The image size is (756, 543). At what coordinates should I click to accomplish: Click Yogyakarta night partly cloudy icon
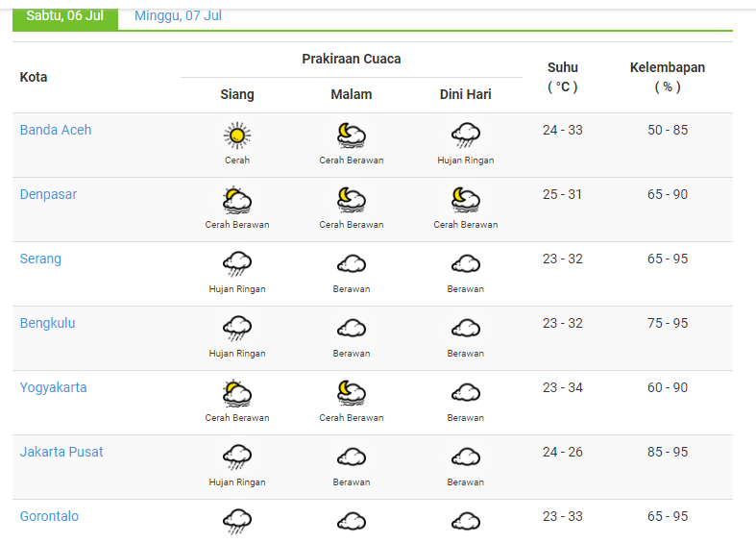[x=351, y=393]
